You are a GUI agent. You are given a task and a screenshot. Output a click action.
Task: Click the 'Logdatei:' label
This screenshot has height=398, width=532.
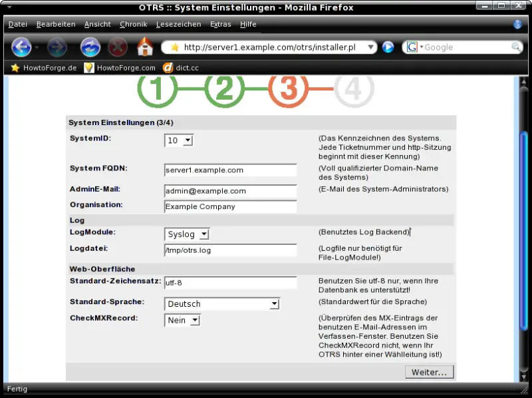(89, 248)
